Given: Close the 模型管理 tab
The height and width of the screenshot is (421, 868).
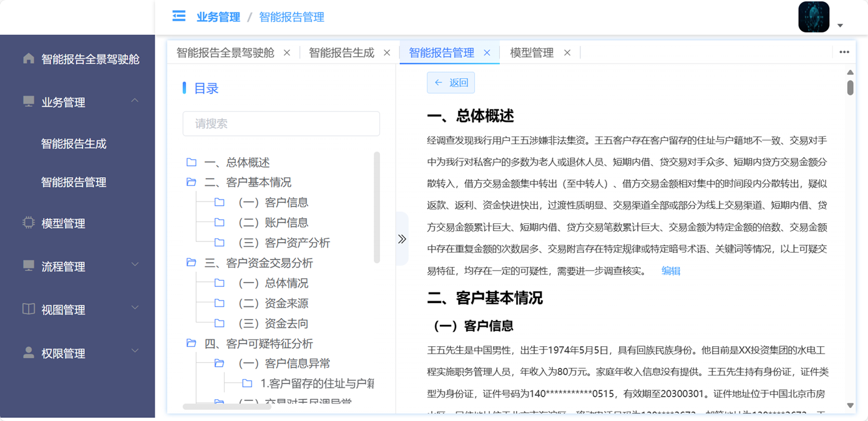Looking at the screenshot, I should [x=567, y=53].
